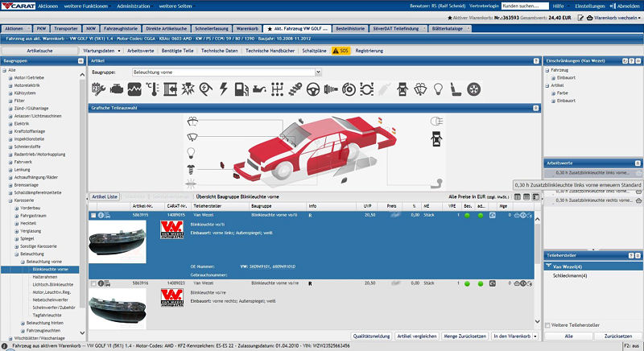
Task: Open the Baugruppe dropdown
Action: click(318, 72)
